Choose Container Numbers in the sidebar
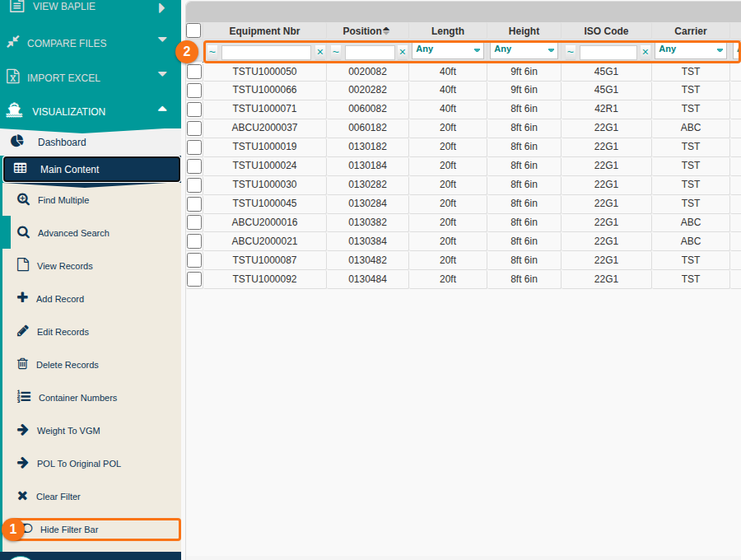Screen dimensions: 741x560 [78, 398]
